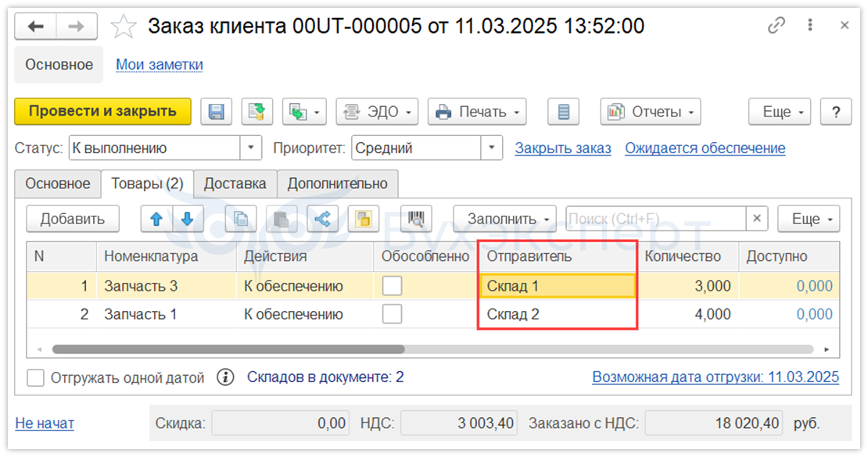Screen dimensions: 868x457
Task: Enable Отгружать одной датой checkbox
Action: [x=35, y=378]
